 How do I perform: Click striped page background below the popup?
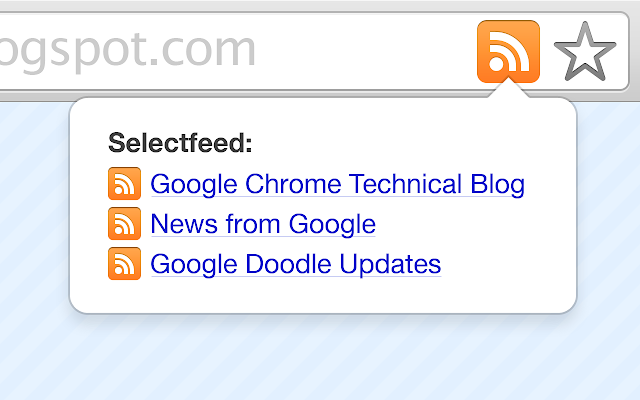pyautogui.click(x=320, y=360)
